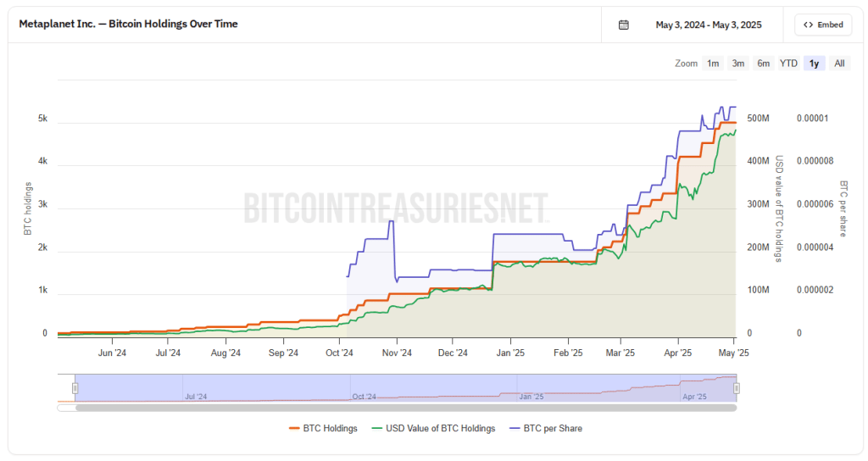
Task: Click the 4k BTC holdings axis value
Action: click(x=42, y=161)
